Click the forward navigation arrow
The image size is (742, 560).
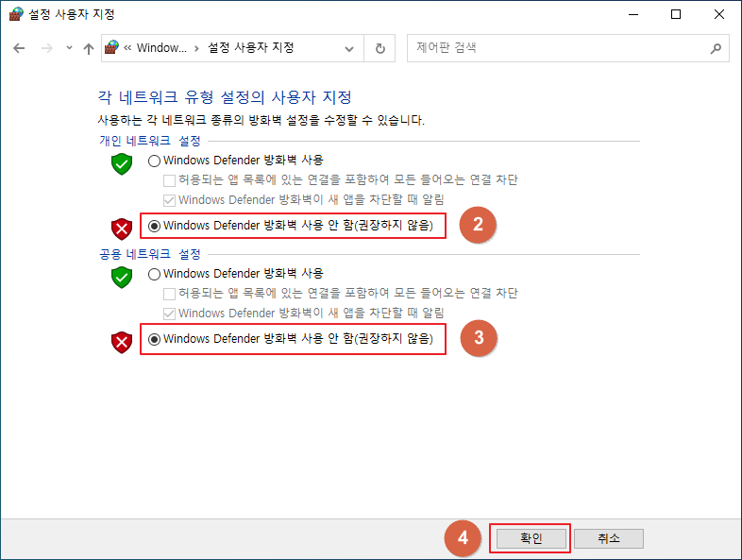coord(46,48)
